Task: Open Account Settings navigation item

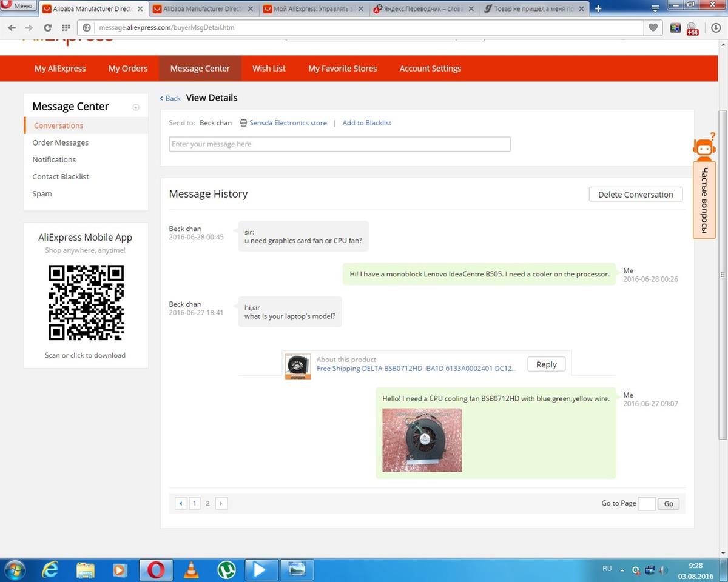Action: (x=430, y=69)
